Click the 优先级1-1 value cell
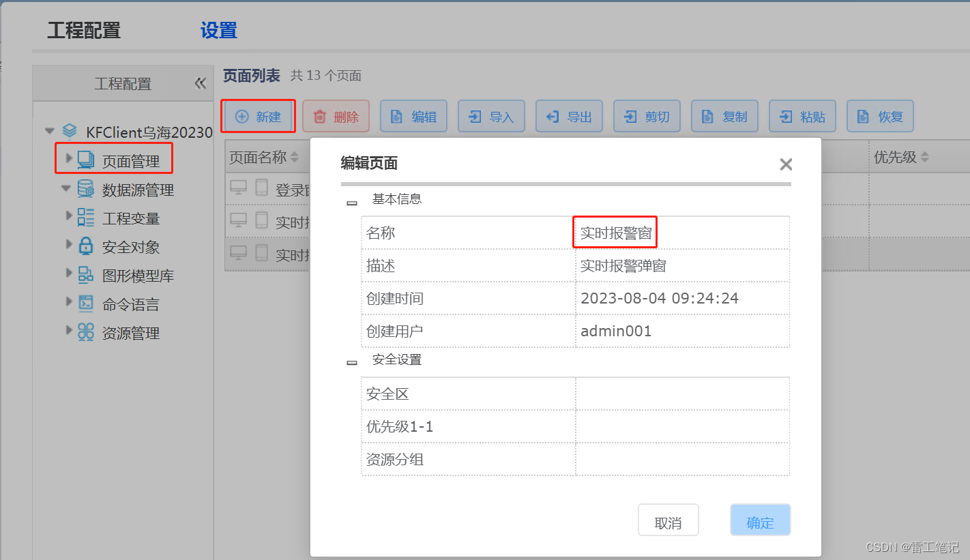 [x=682, y=427]
